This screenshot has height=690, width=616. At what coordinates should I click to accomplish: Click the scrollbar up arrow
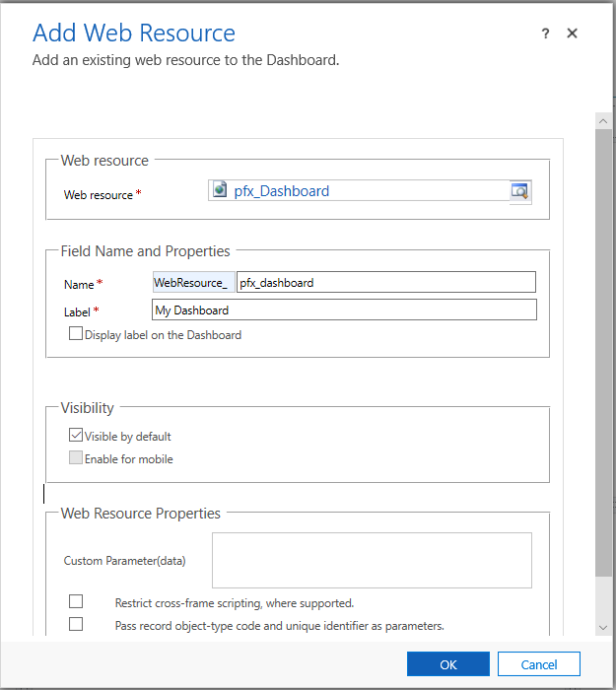[603, 120]
